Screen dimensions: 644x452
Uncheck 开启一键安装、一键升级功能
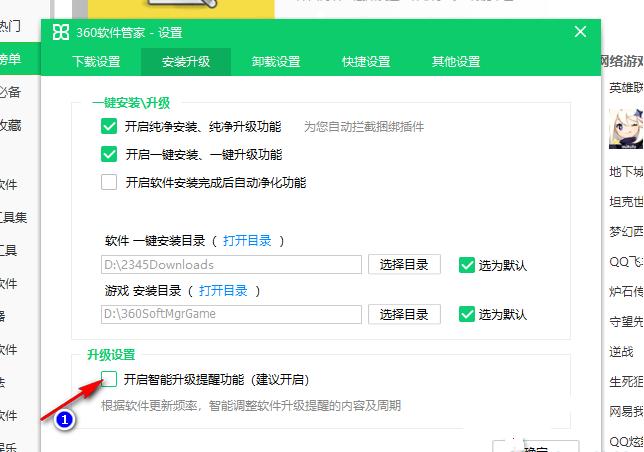tap(109, 155)
